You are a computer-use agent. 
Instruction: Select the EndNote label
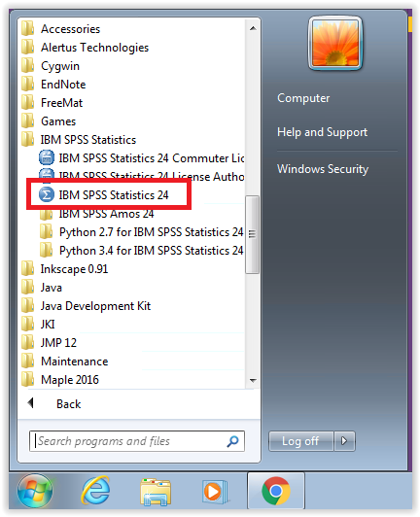[63, 85]
